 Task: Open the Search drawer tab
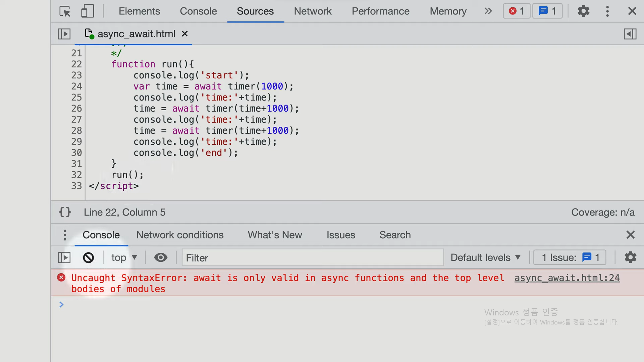click(395, 235)
